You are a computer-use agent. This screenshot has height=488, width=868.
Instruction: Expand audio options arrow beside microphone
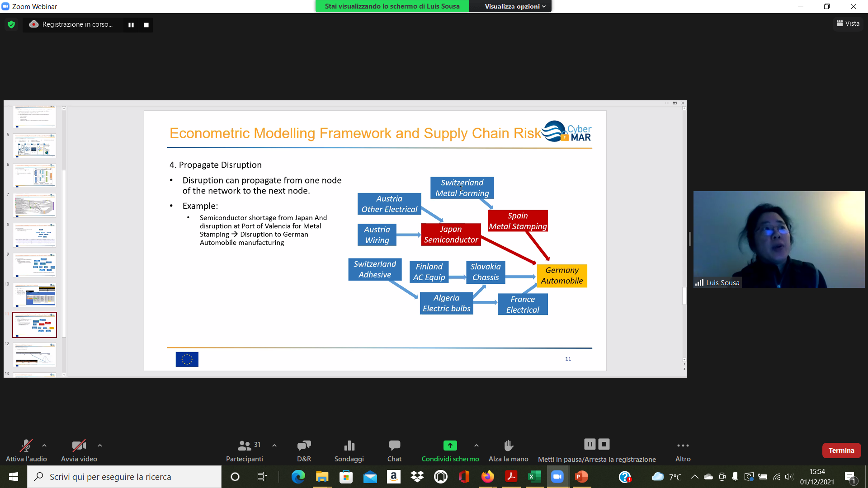[x=44, y=446]
